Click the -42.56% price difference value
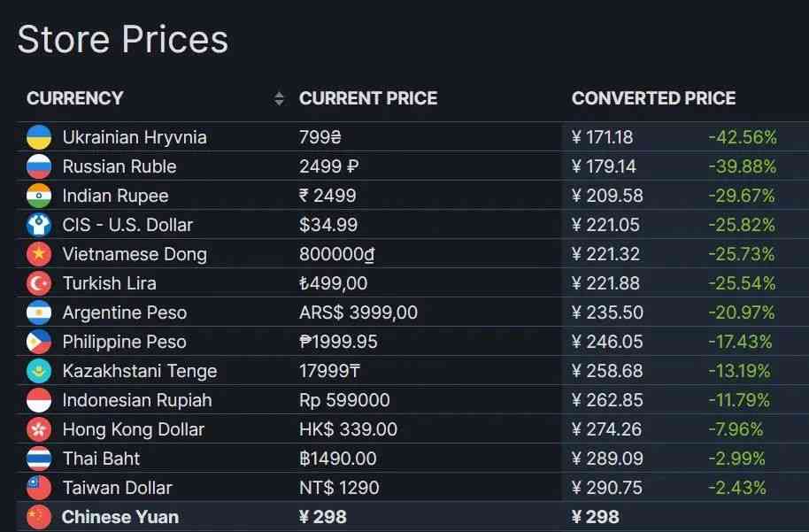This screenshot has width=809, height=532. (742, 137)
